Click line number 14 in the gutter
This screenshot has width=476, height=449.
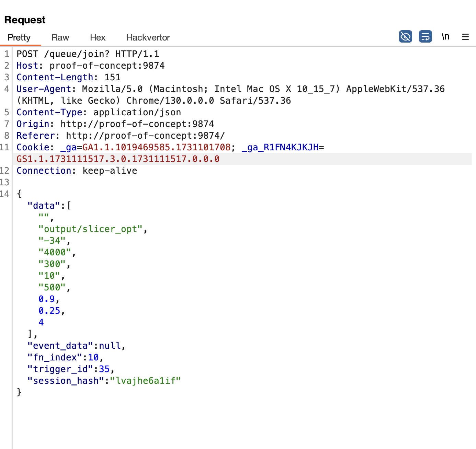(x=5, y=194)
